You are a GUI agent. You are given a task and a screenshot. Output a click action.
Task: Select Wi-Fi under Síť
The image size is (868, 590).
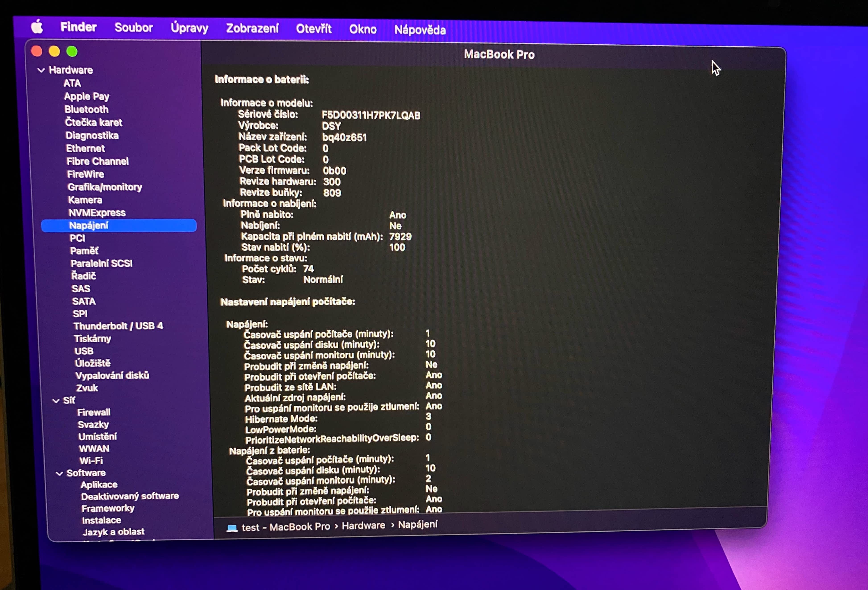pyautogui.click(x=91, y=460)
